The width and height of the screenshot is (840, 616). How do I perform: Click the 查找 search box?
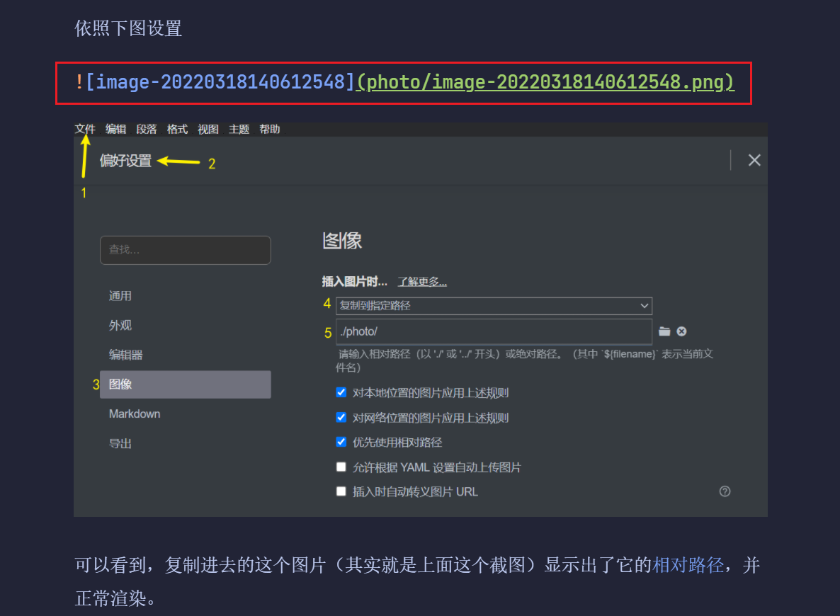click(186, 250)
